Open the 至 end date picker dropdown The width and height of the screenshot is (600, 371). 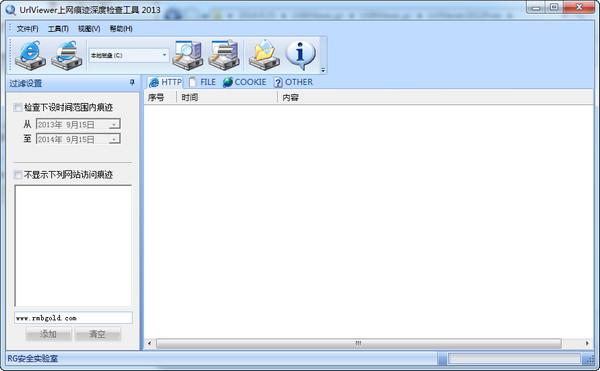click(114, 139)
